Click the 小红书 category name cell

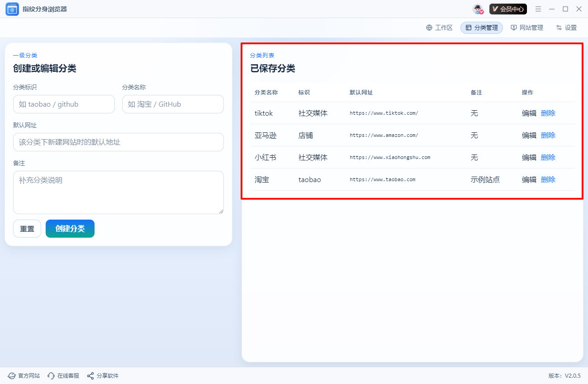click(266, 157)
